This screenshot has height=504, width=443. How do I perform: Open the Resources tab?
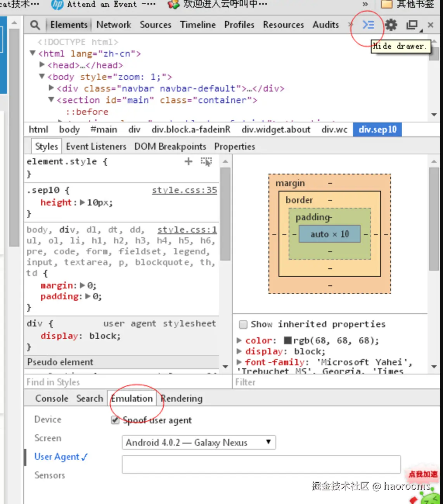pyautogui.click(x=284, y=25)
